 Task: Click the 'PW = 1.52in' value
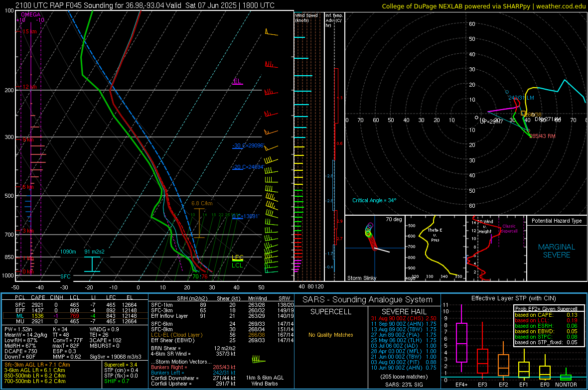click(18, 329)
